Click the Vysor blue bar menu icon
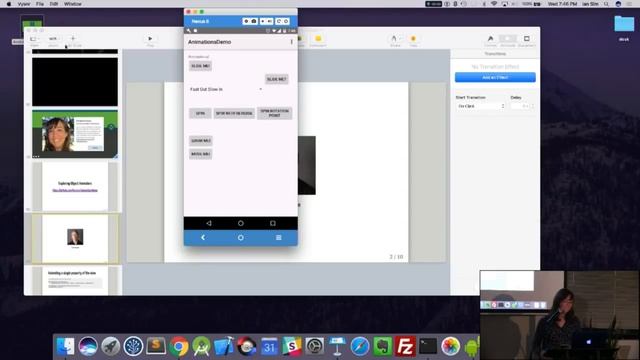 tap(278, 238)
